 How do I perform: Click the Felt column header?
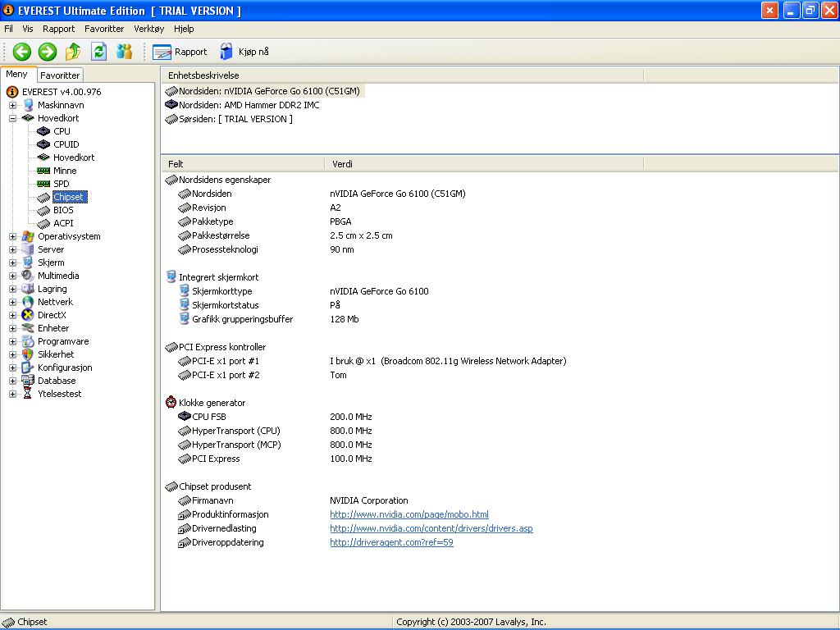243,164
